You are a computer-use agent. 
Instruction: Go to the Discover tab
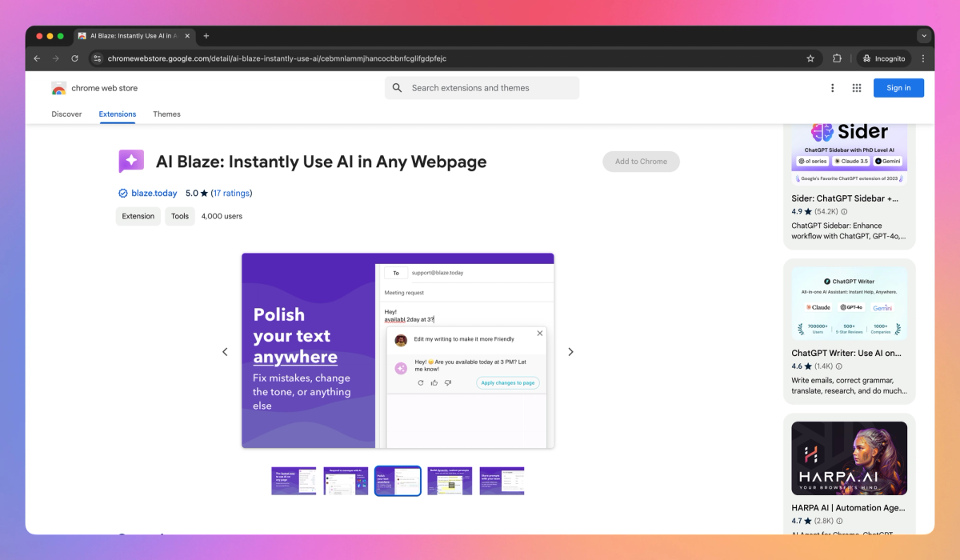point(66,114)
